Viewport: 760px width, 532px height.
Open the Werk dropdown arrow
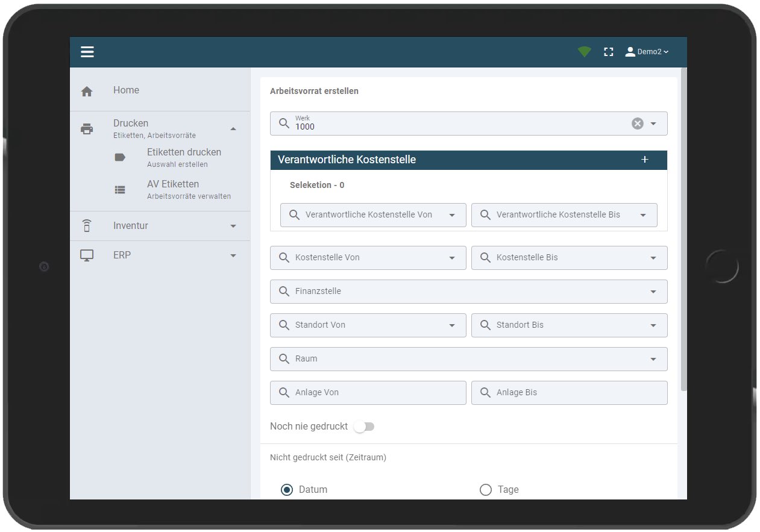(653, 123)
